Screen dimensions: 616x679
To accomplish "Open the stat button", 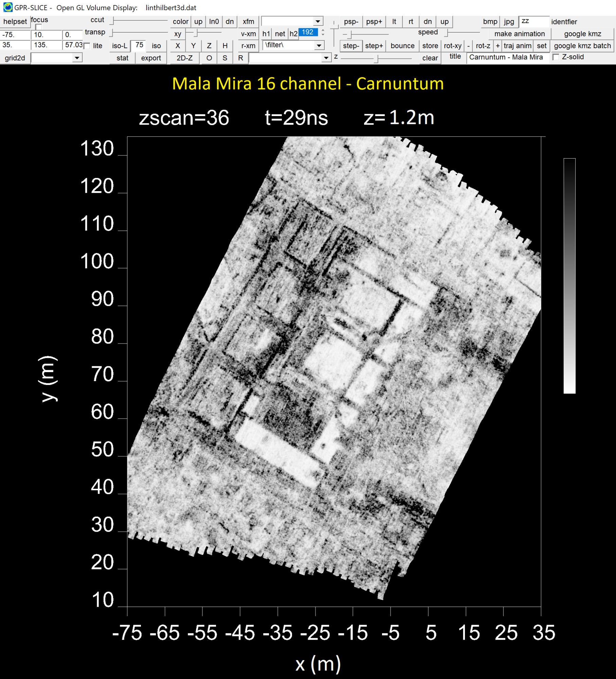I will click(x=122, y=58).
